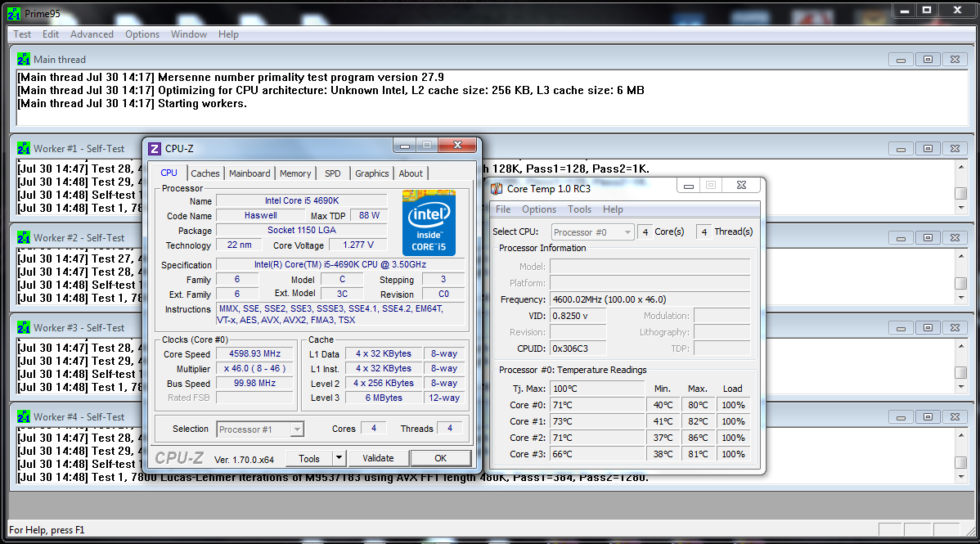Image resolution: width=980 pixels, height=544 pixels.
Task: Click the Worker #2 window icon
Action: tap(24, 237)
